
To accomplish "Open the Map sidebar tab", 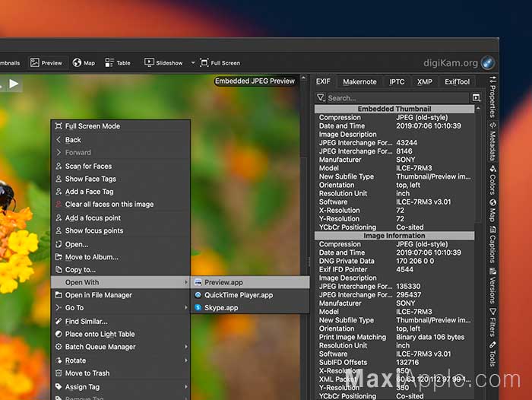I will 492,211.
